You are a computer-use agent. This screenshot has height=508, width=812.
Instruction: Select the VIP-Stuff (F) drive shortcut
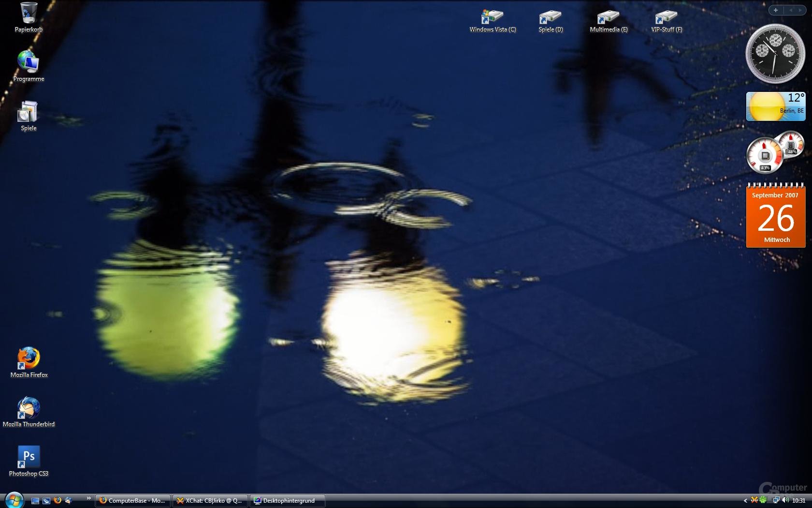[667, 21]
